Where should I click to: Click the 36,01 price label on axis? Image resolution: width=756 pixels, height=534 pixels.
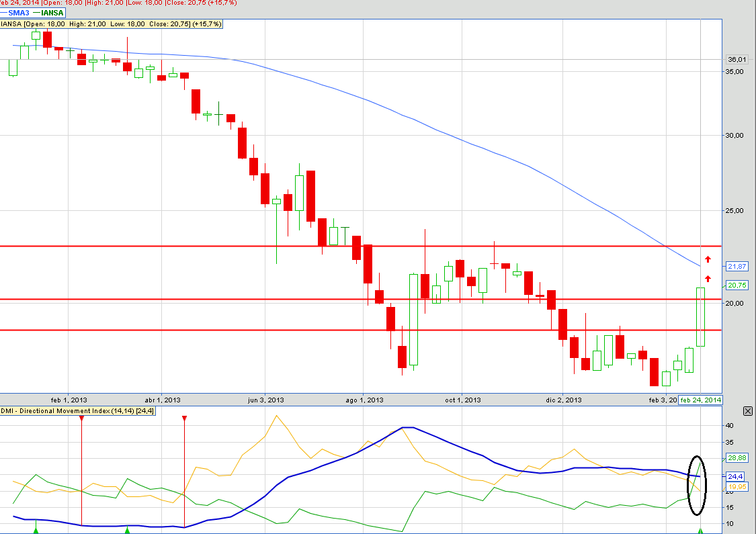coord(737,59)
